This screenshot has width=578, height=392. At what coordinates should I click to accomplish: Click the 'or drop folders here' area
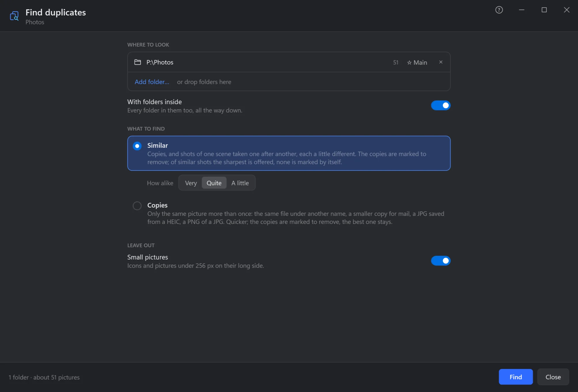204,82
